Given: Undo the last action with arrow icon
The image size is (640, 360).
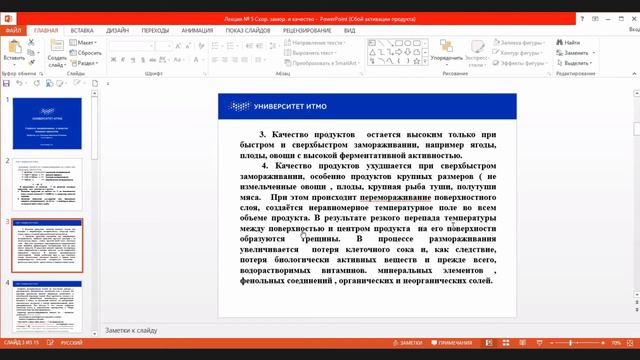Looking at the screenshot, I should tap(19, 83).
